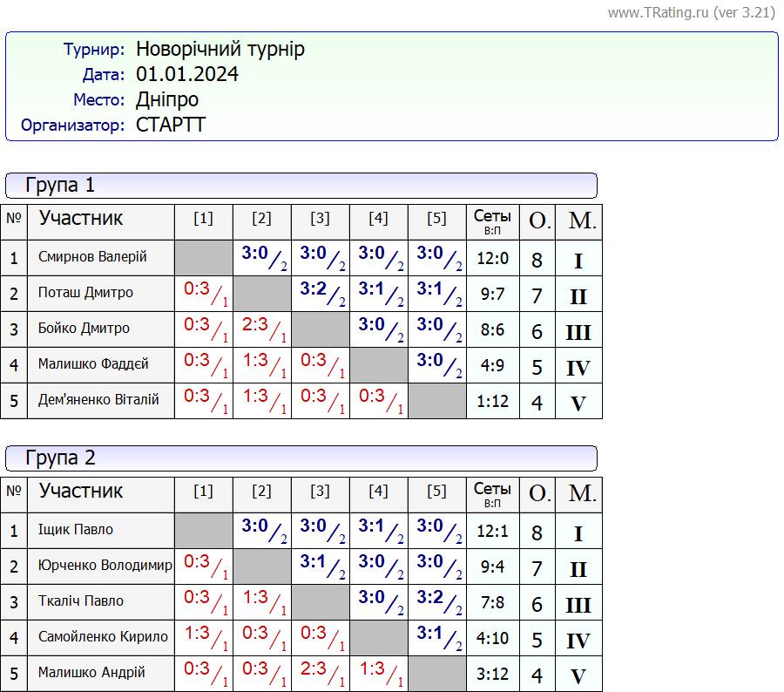Click the Група 1 header bar
This screenshot has width=784, height=692.
301,186
